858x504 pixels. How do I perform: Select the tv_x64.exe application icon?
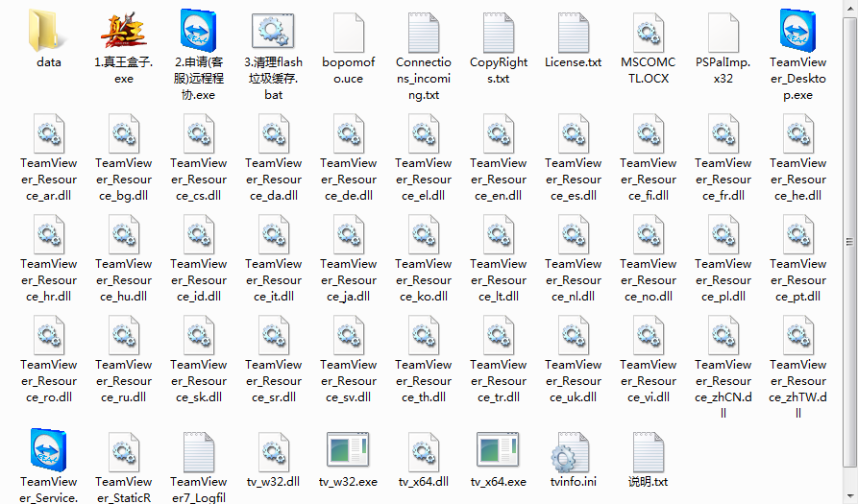point(498,450)
